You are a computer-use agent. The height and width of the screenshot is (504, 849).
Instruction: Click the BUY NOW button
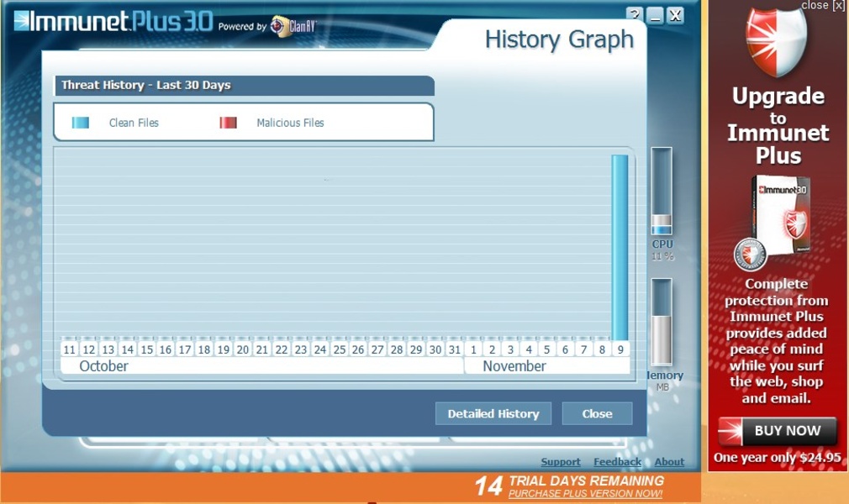pyautogui.click(x=777, y=431)
